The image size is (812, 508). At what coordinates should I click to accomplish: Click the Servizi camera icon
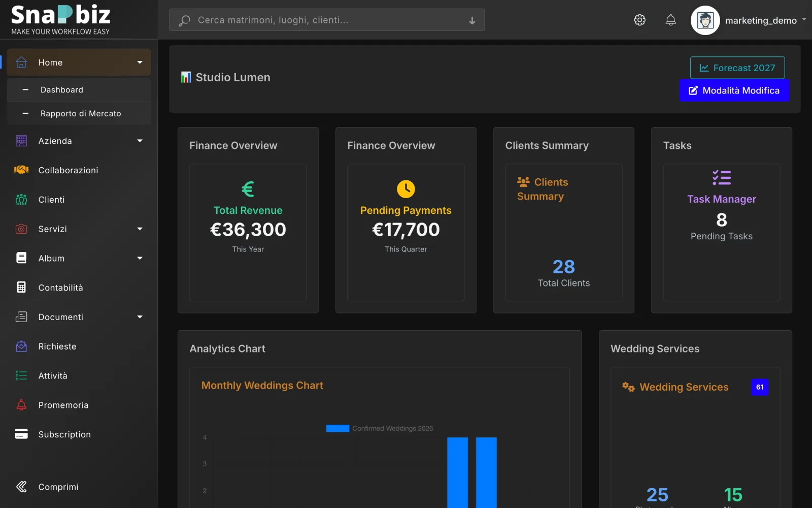coord(21,229)
